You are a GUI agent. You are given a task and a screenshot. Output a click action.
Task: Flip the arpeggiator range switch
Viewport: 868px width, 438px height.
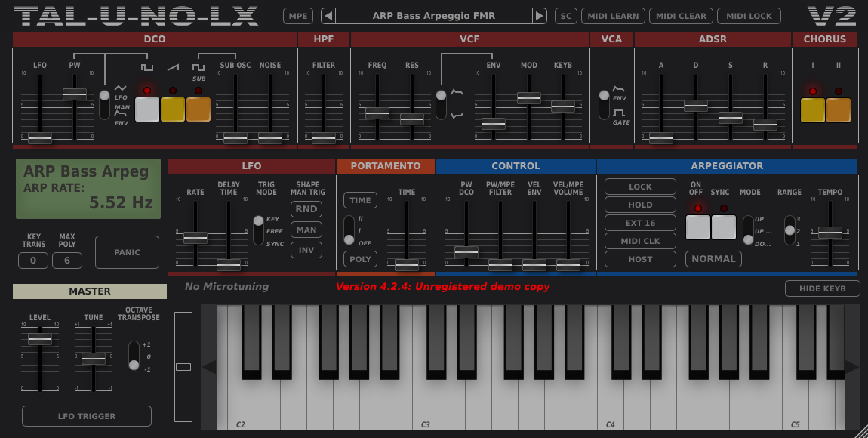click(790, 230)
